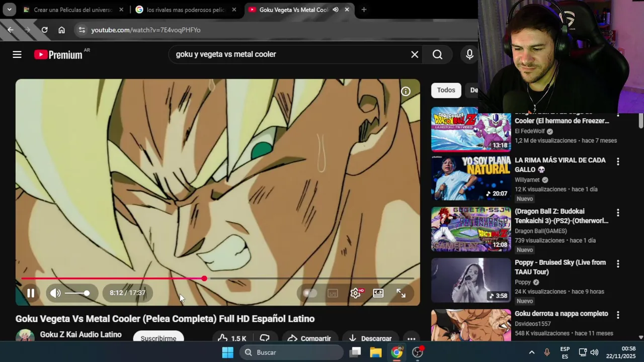644x362 pixels.
Task: Show hidden system tray icons
Action: tap(531, 352)
